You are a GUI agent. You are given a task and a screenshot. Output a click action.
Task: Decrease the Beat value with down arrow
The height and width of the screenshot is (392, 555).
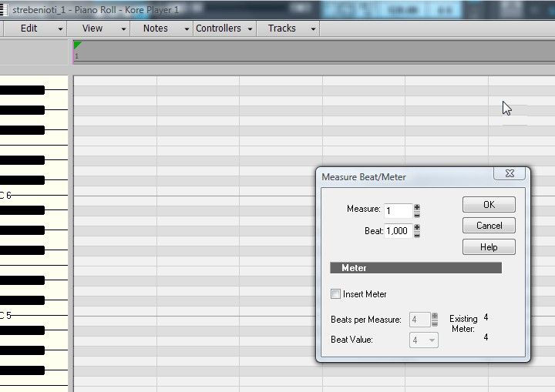tap(417, 234)
